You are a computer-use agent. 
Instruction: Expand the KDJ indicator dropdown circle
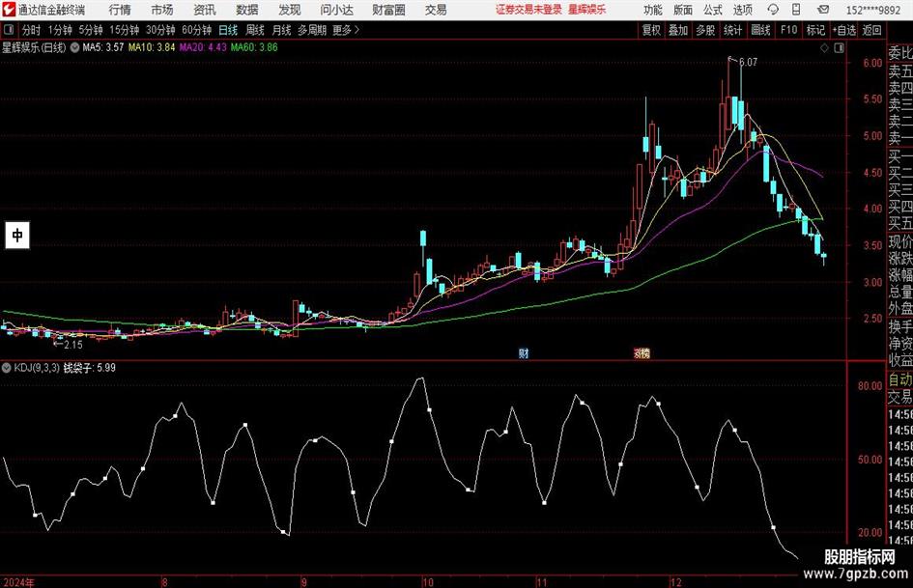pyautogui.click(x=7, y=368)
